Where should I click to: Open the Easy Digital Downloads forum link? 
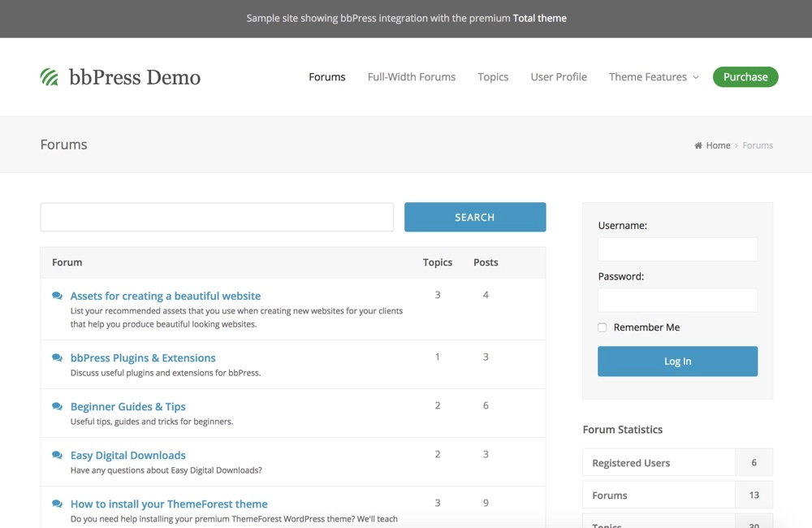click(128, 455)
